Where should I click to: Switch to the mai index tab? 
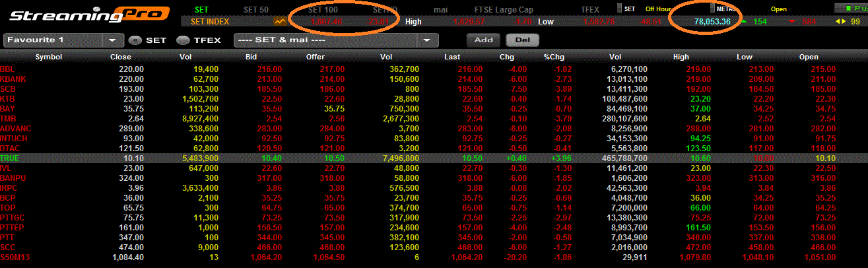(x=441, y=9)
